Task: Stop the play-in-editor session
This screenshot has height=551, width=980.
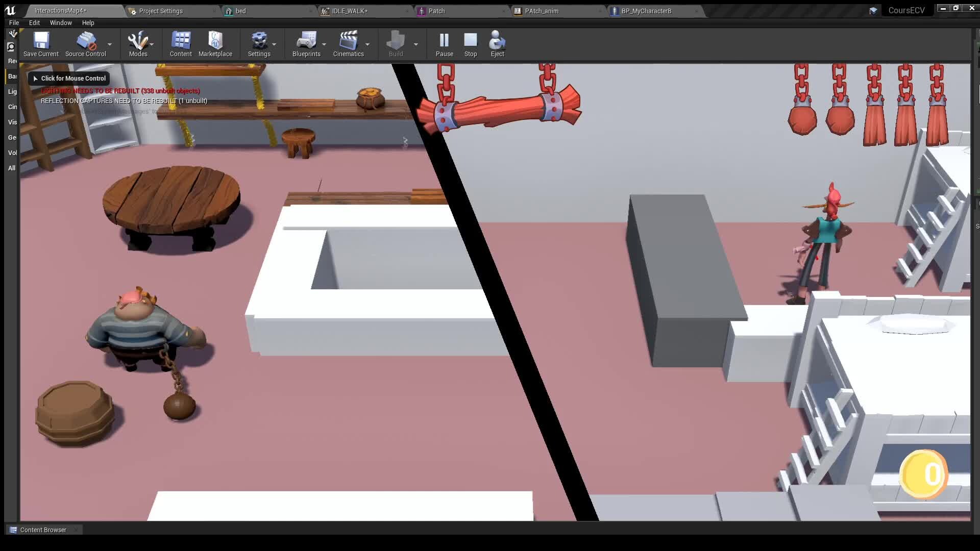Action: 470,41
